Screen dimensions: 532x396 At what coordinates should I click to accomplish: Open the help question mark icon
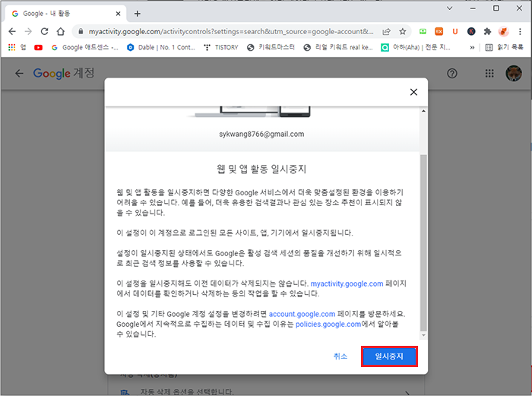452,73
